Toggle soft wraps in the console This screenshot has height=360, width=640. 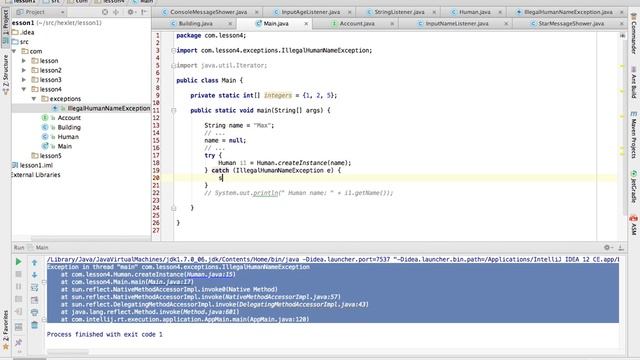34,287
